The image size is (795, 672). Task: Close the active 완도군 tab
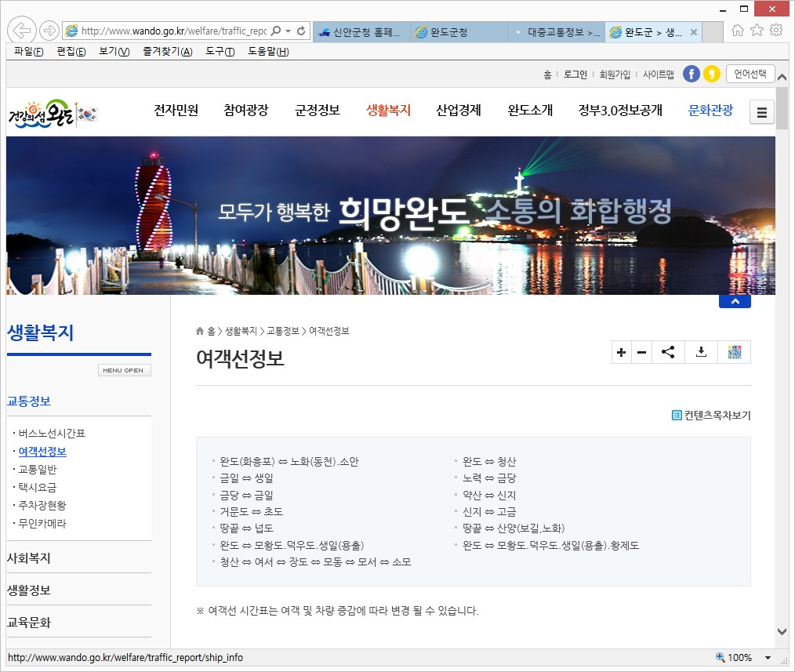click(694, 32)
